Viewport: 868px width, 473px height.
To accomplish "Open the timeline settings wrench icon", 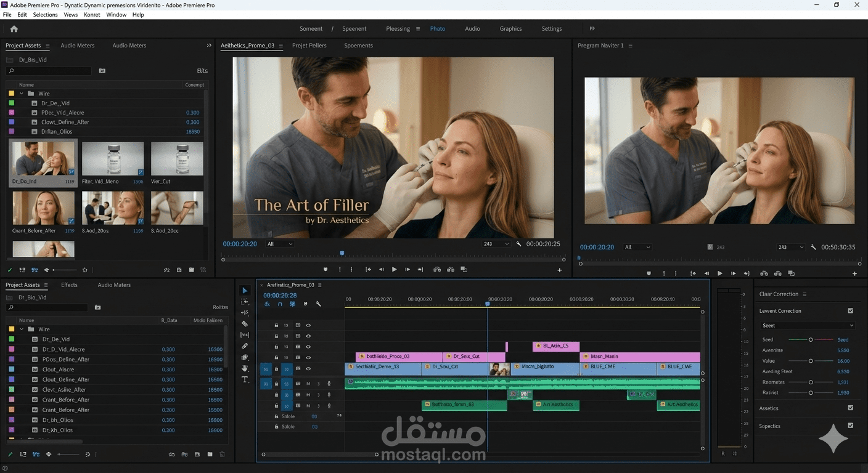I will 319,304.
